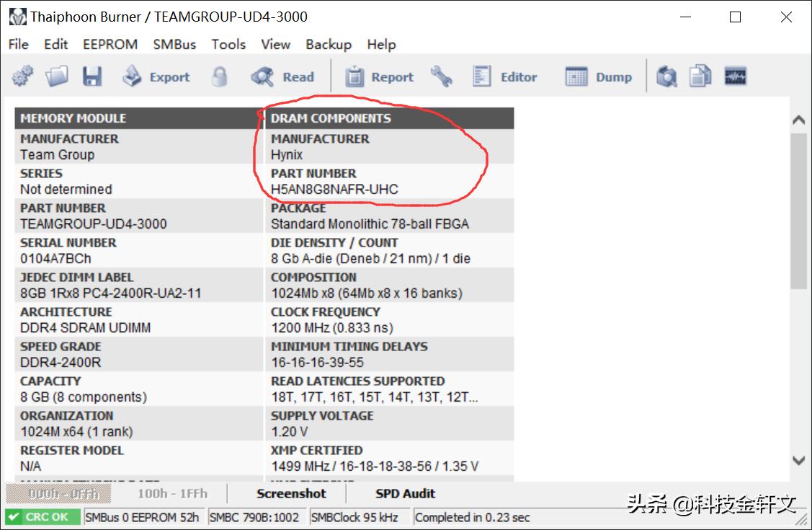Click the padlock write-protection icon
812x530 pixels.
pyautogui.click(x=220, y=76)
